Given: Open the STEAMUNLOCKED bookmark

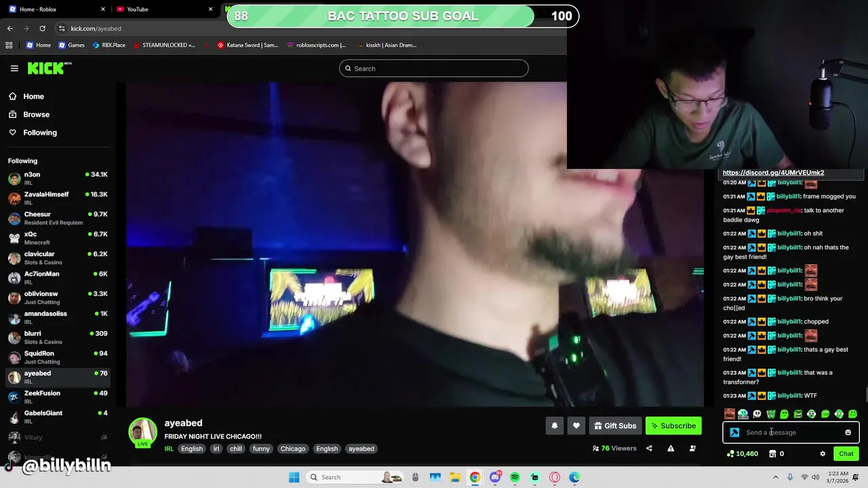Looking at the screenshot, I should pos(164,45).
